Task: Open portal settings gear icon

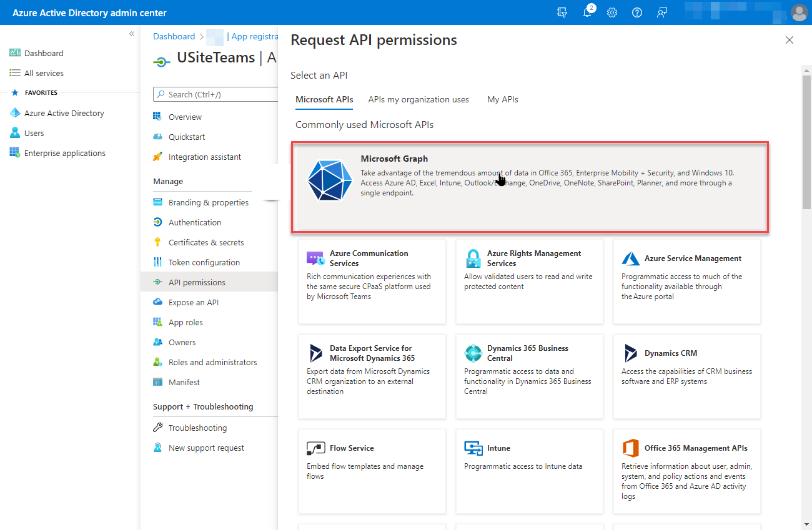Action: [612, 12]
